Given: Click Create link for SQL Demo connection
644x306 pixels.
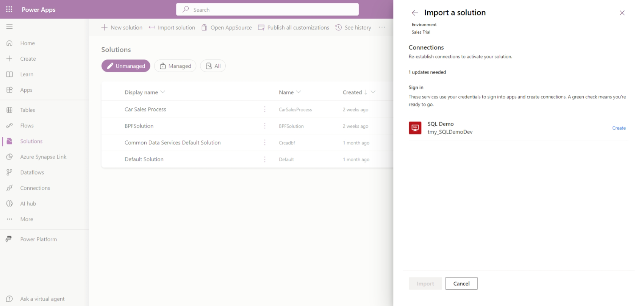Looking at the screenshot, I should tap(619, 128).
